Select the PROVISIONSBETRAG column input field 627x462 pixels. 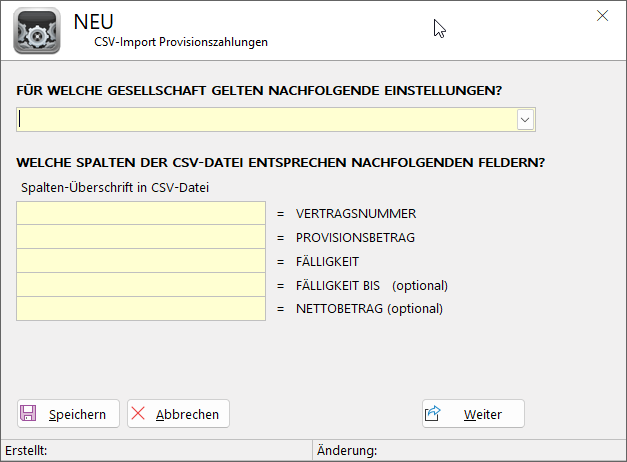point(141,237)
